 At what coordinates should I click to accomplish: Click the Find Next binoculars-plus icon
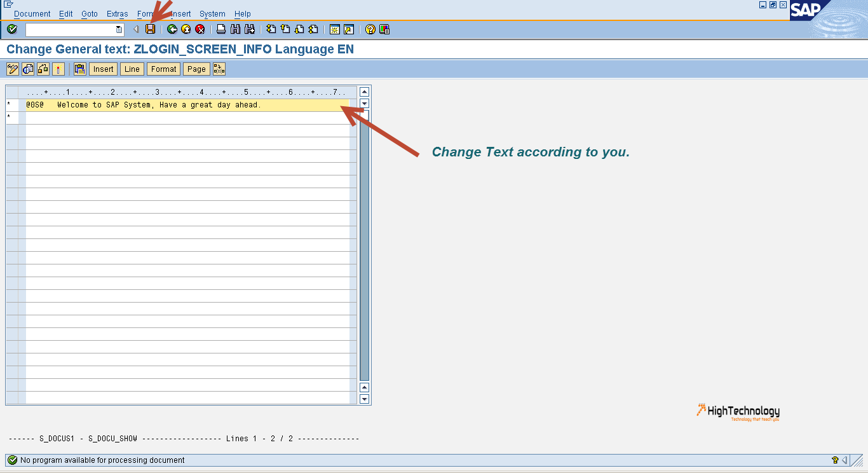coord(250,29)
